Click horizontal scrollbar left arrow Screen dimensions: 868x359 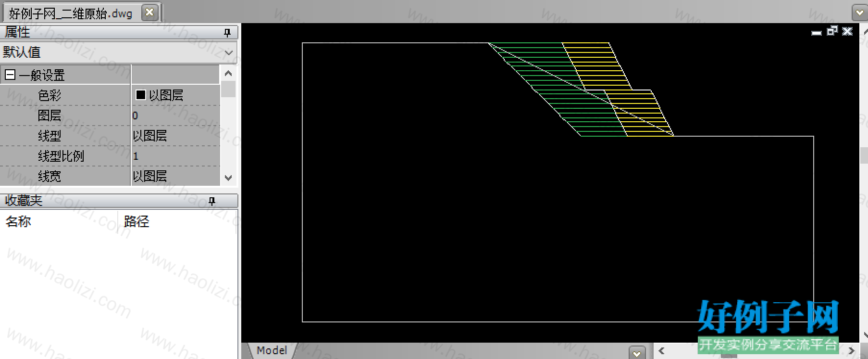(x=661, y=351)
